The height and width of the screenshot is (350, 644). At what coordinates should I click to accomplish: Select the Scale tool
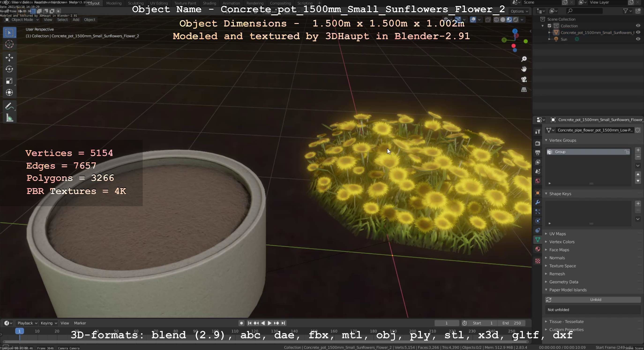pyautogui.click(x=10, y=81)
